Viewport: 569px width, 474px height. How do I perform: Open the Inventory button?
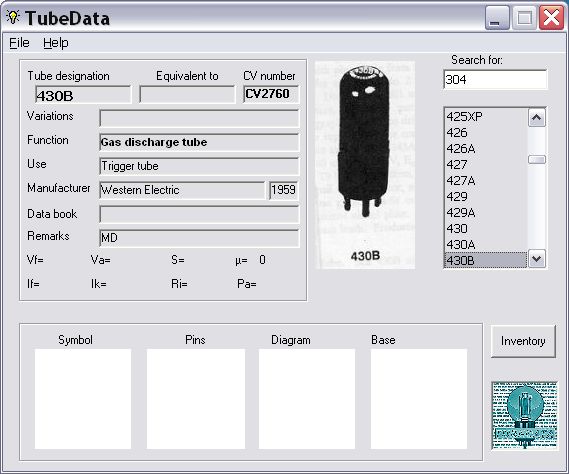pos(523,341)
